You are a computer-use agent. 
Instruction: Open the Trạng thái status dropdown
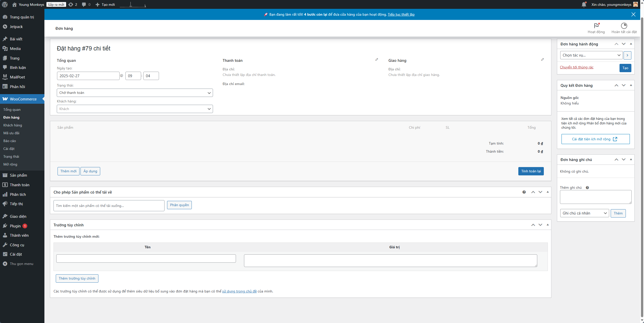(135, 93)
